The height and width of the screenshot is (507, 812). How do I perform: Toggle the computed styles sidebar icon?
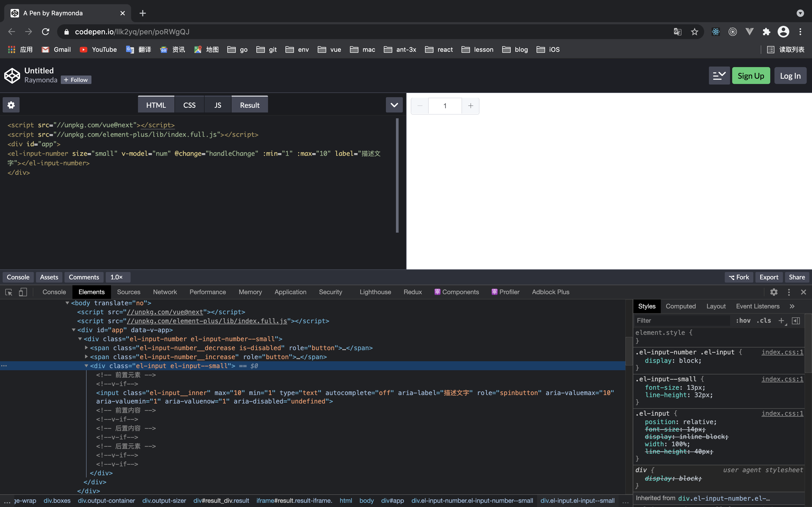pos(796,321)
